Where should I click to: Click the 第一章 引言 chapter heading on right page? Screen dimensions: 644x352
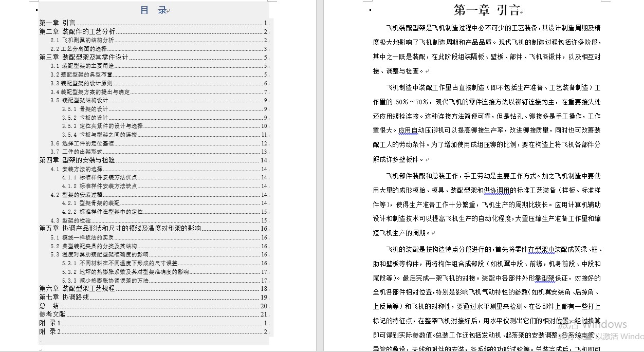(487, 10)
